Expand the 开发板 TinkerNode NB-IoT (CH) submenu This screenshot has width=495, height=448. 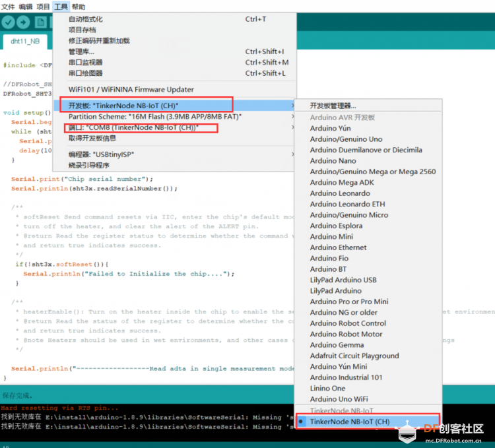pos(175,106)
